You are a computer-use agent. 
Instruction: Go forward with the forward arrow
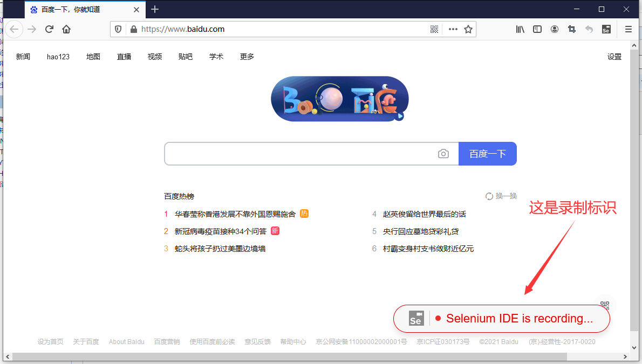coord(32,29)
